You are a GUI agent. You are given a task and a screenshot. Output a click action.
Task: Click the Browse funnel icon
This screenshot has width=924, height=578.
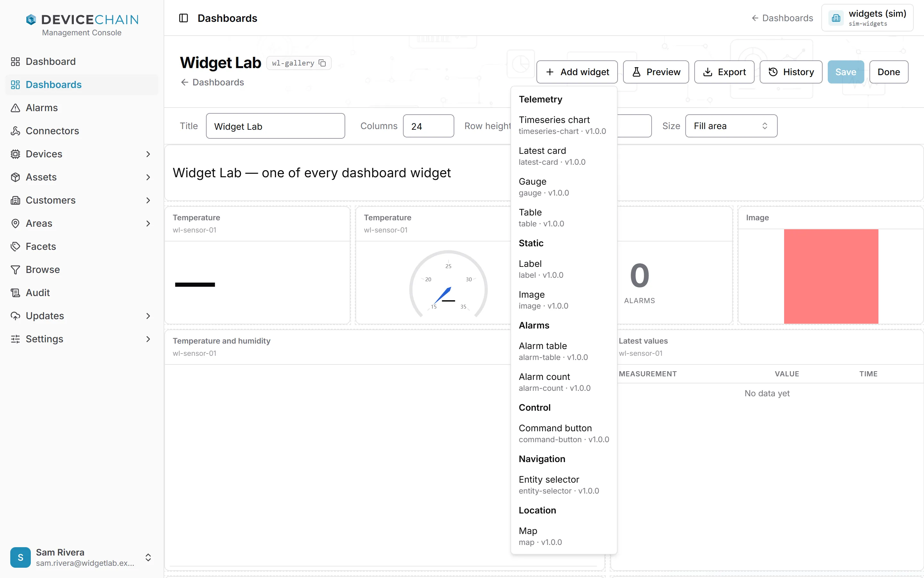click(x=15, y=269)
